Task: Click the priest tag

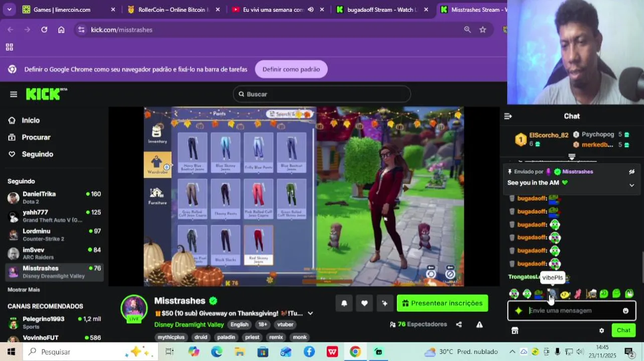Action: [x=252, y=337]
